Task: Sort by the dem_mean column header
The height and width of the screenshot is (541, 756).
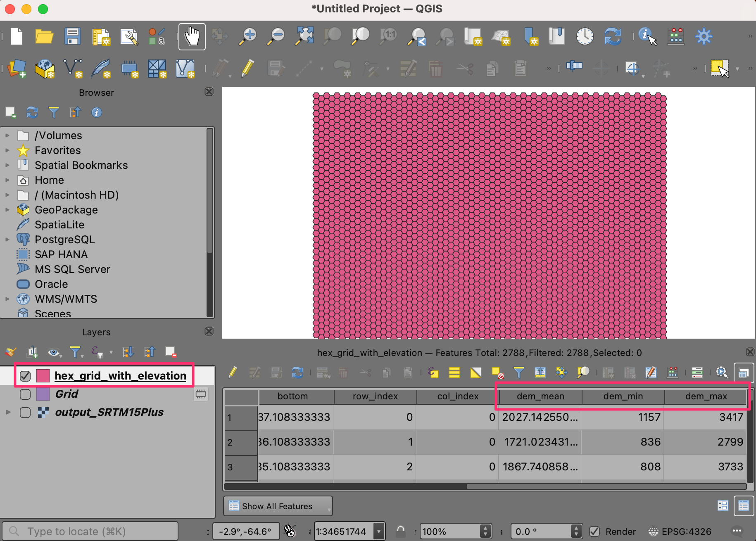Action: (x=540, y=396)
